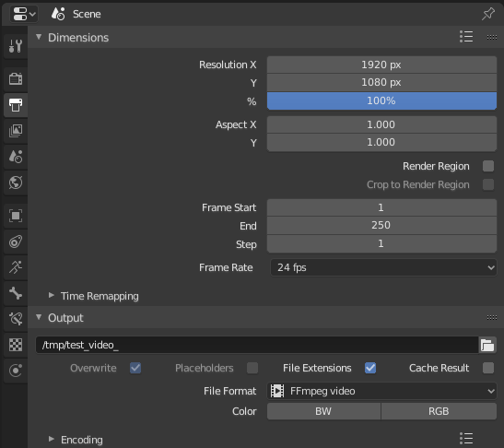
Task: Switch to Render properties tab
Action: [x=15, y=78]
